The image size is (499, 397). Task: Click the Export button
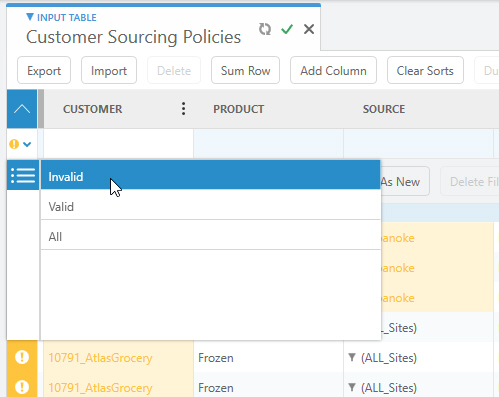(44, 70)
